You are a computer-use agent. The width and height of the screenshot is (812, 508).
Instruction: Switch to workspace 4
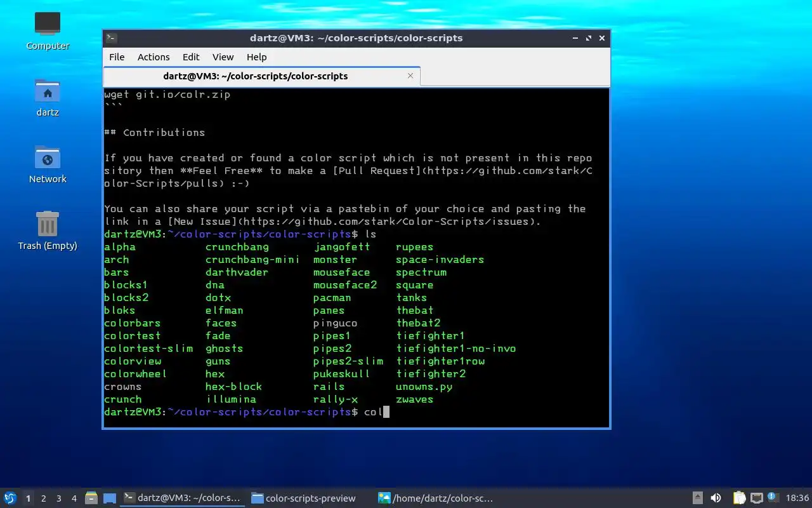click(74, 498)
